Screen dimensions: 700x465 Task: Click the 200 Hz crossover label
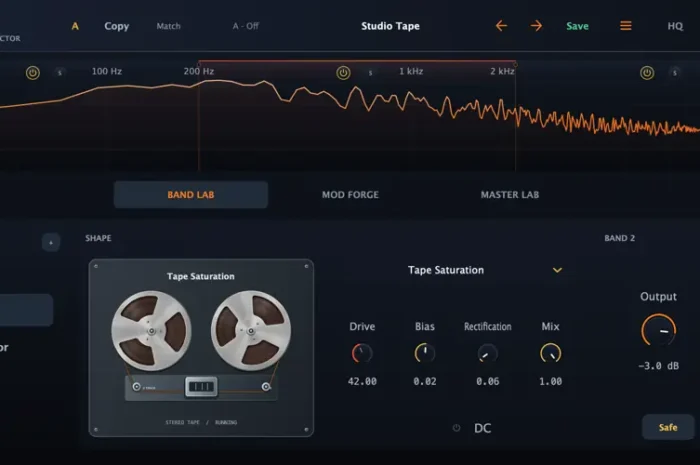199,71
